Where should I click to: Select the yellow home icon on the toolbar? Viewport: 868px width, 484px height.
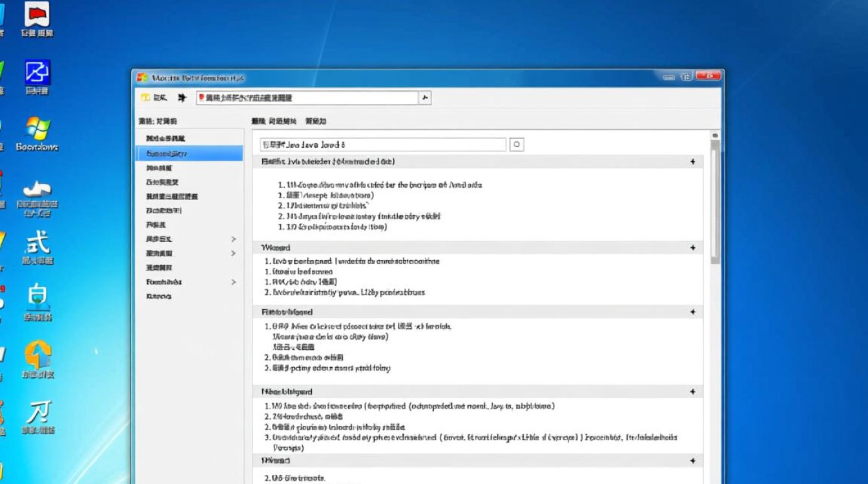click(x=145, y=97)
